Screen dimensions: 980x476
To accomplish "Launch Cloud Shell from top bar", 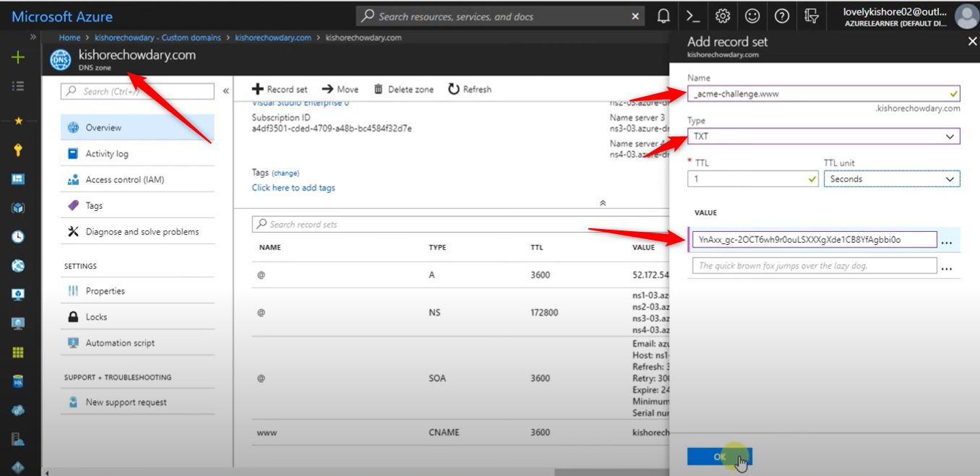I will (692, 16).
